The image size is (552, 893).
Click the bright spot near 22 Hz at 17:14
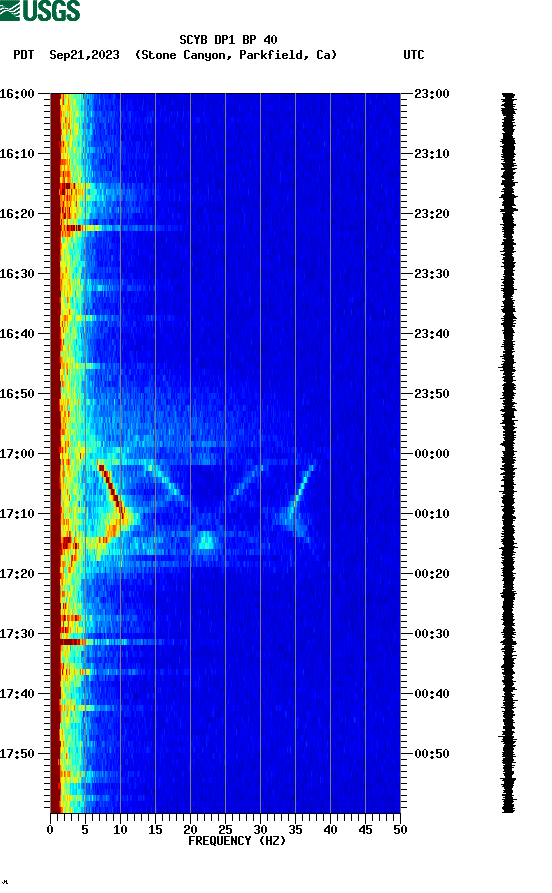tap(206, 539)
